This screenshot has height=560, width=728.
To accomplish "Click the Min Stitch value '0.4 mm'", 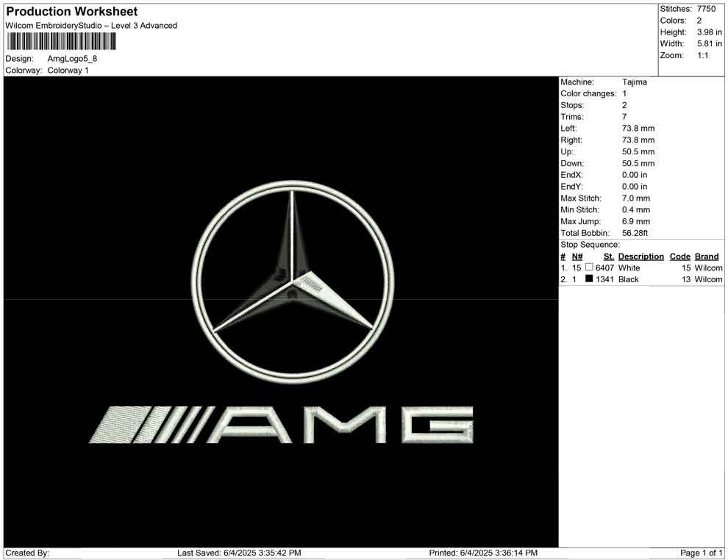I will [636, 209].
